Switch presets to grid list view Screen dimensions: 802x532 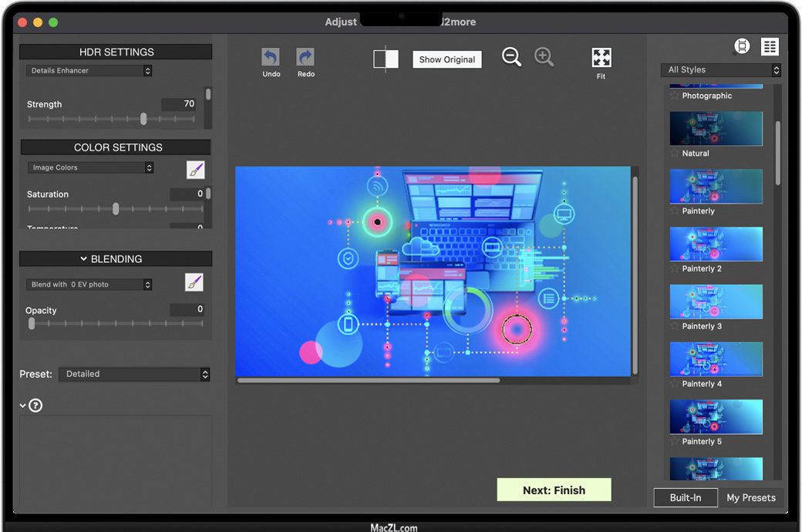[770, 46]
